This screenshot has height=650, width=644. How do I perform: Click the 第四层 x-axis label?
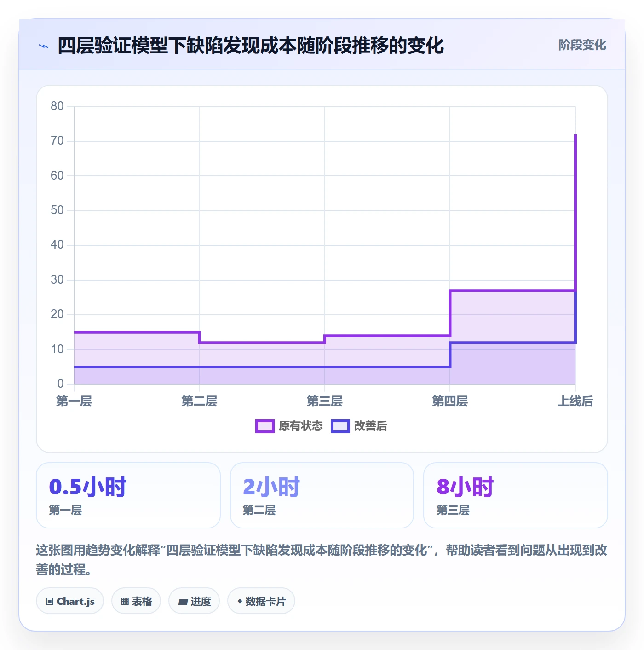click(450, 401)
